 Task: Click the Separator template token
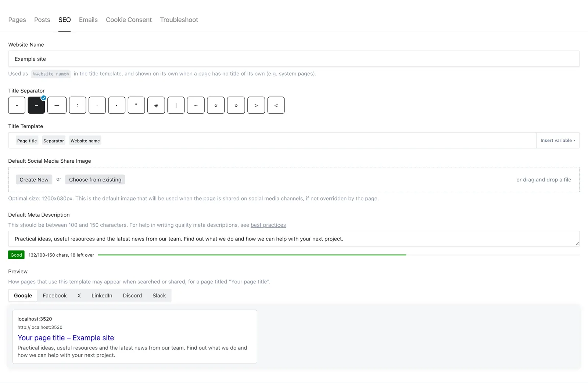click(54, 141)
